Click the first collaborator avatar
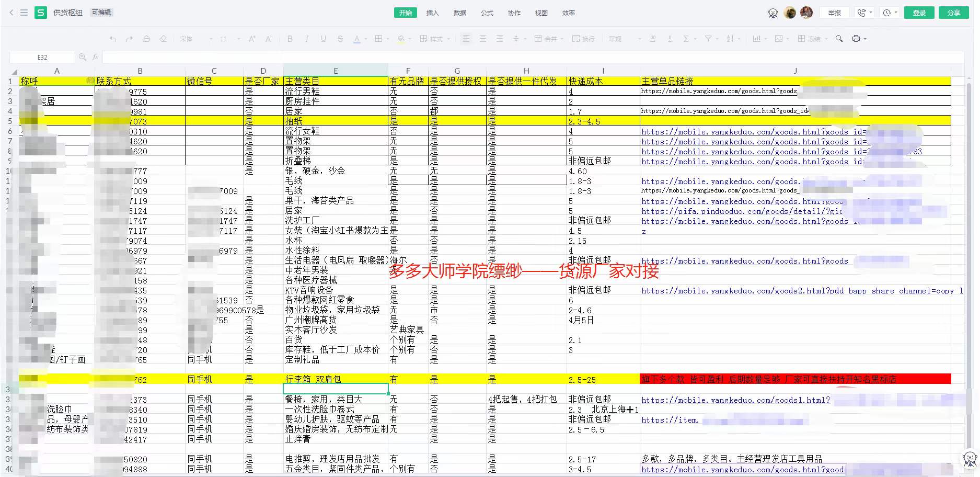This screenshot has height=477, width=980. (x=790, y=13)
